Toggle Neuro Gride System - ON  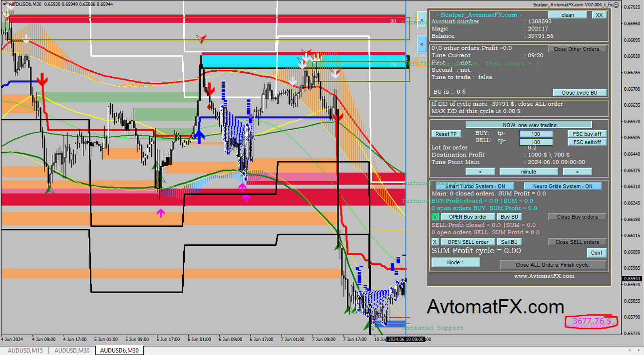pyautogui.click(x=563, y=186)
